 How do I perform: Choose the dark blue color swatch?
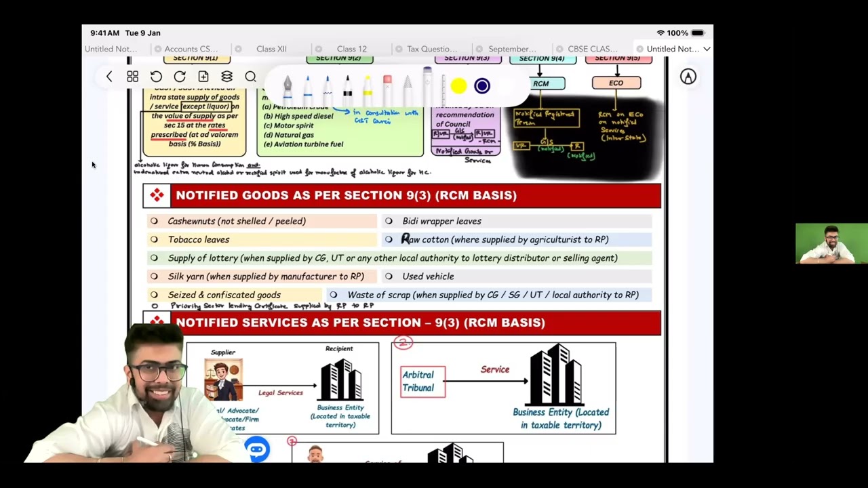coord(482,86)
